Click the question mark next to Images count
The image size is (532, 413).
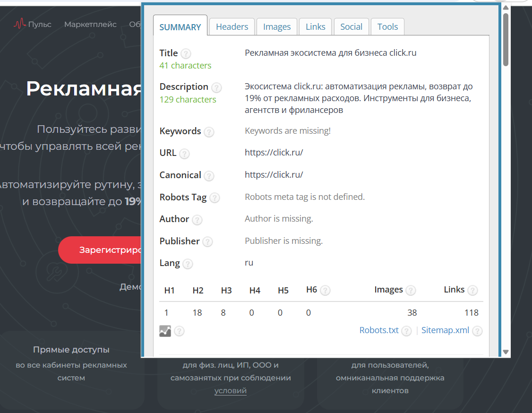(411, 290)
